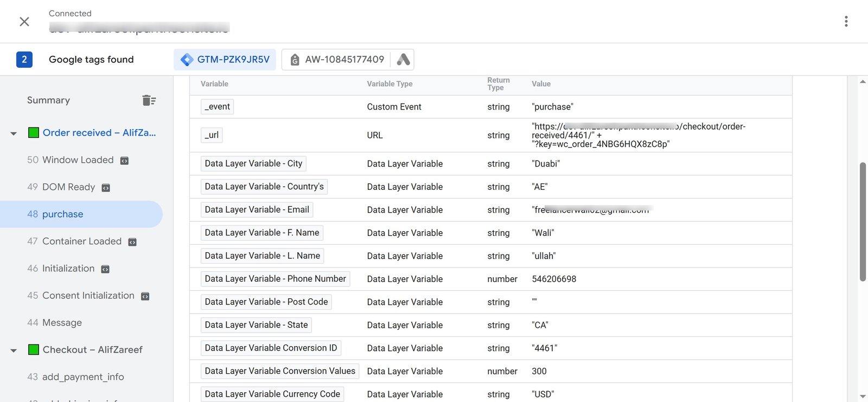This screenshot has width=868, height=402.
Task: Click the API icon beside Initialization
Action: 105,269
